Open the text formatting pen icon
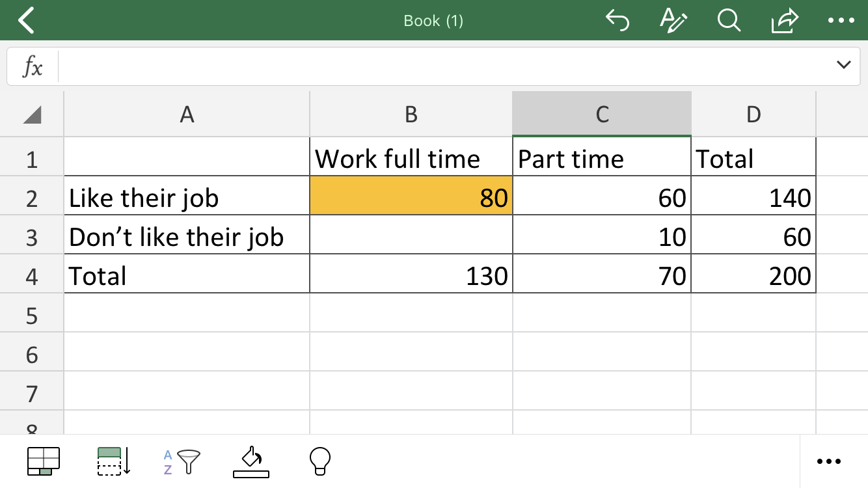 click(x=673, y=21)
